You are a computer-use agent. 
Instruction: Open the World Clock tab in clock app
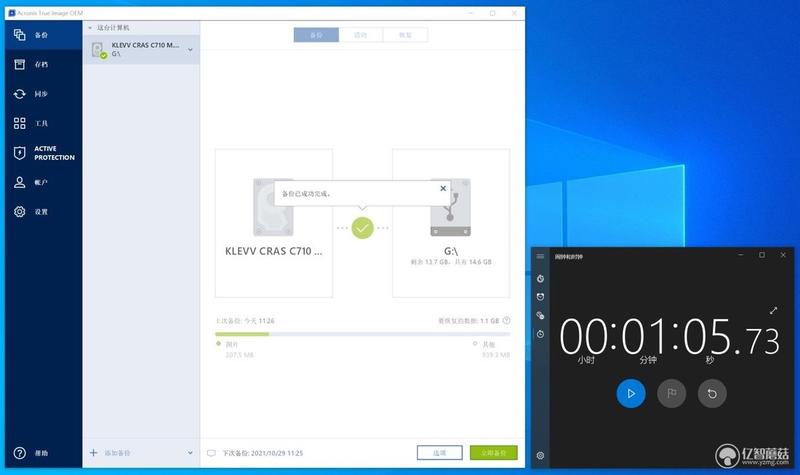(x=540, y=315)
